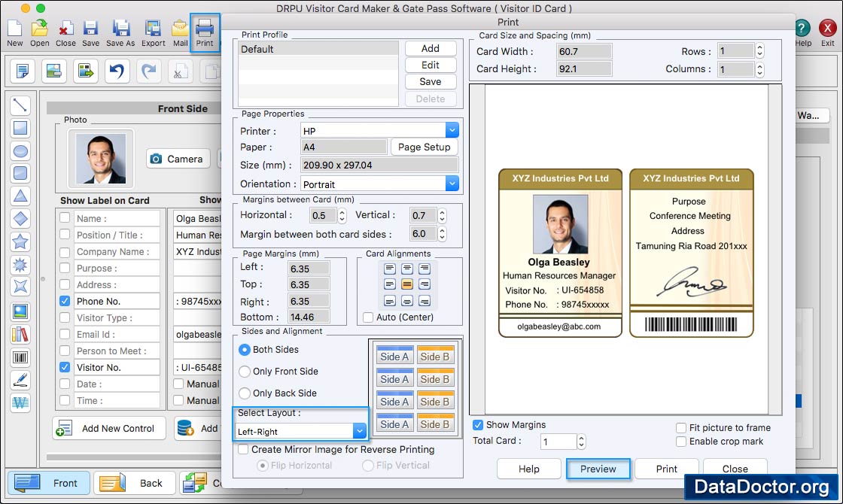843x504 pixels.
Task: Select Only Front Side option
Action: (244, 372)
